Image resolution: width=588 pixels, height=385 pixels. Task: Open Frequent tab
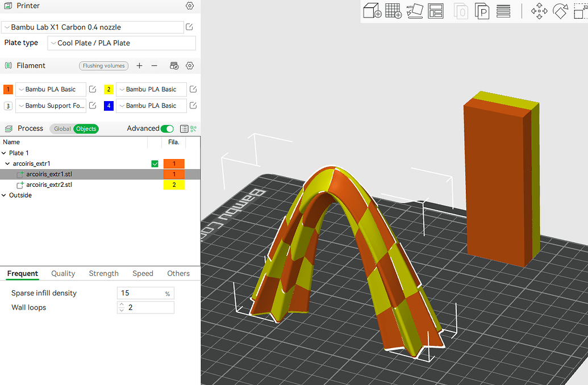click(23, 273)
